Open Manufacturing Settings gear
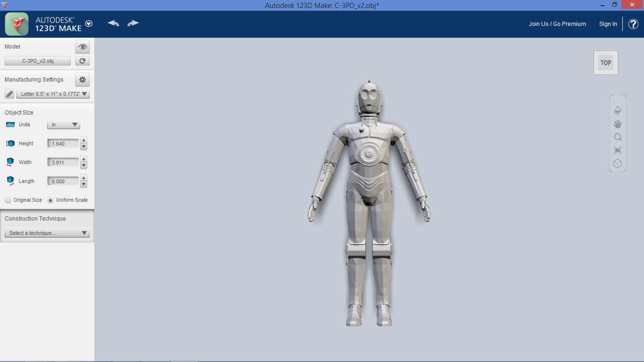Viewport: 644px width, 362px height. pyautogui.click(x=83, y=80)
